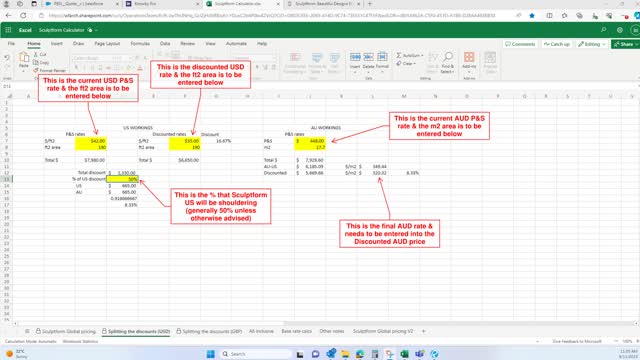Open the Formulas ribbon tab
Image resolution: width=640 pixels, height=360 pixels.
point(140,43)
